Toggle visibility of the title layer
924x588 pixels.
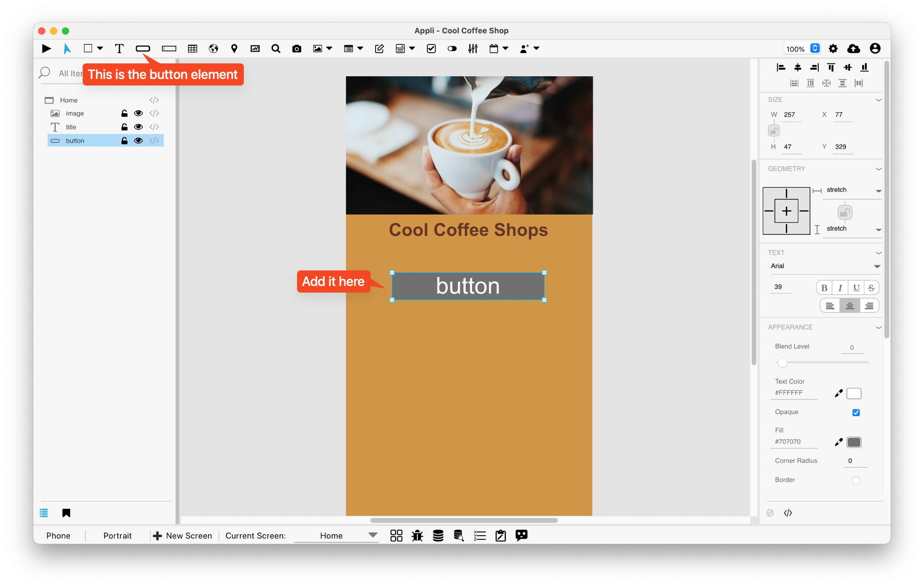tap(137, 127)
